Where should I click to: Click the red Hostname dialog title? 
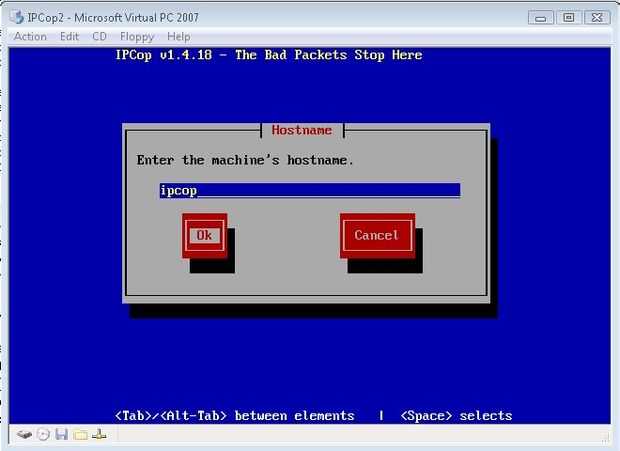coord(302,130)
